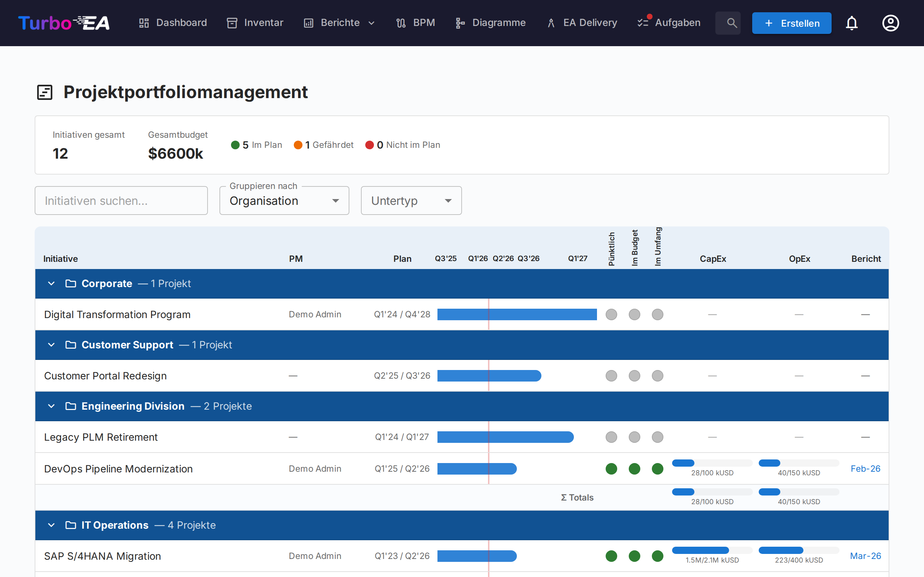Viewport: 924px width, 577px height.
Task: Collapse the Engineering Division group
Action: click(x=51, y=406)
